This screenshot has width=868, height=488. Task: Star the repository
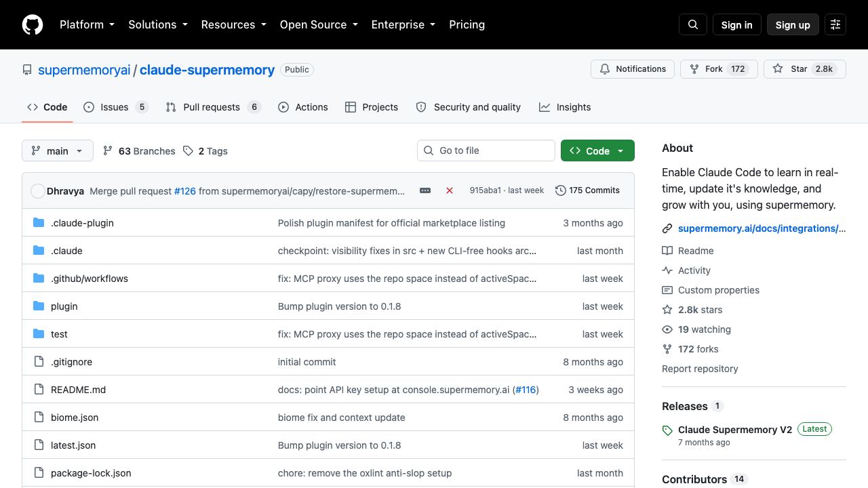805,69
